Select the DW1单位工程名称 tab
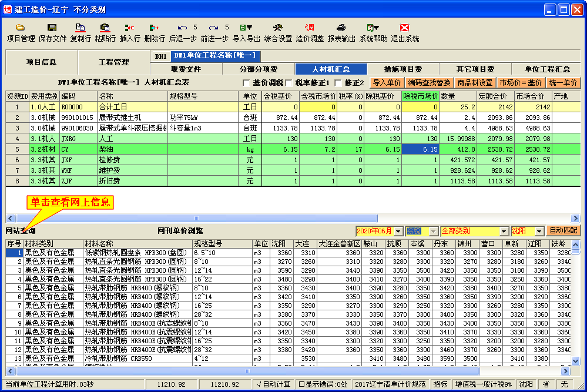The width and height of the screenshot is (587, 392). click(x=215, y=56)
